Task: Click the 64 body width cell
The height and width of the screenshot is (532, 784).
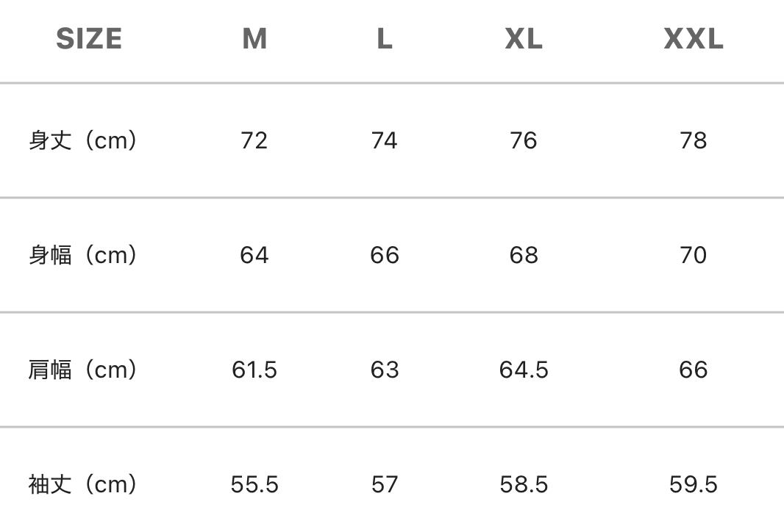Action: [x=254, y=255]
